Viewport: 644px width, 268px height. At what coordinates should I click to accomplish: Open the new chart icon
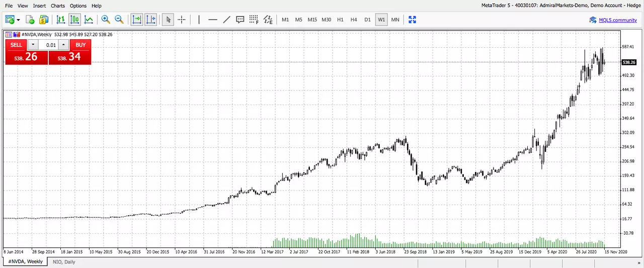pyautogui.click(x=10, y=20)
